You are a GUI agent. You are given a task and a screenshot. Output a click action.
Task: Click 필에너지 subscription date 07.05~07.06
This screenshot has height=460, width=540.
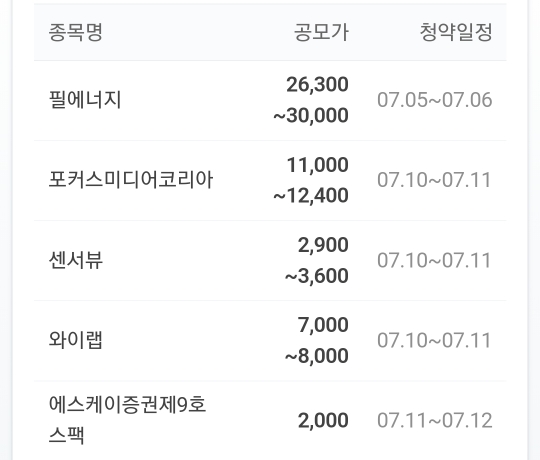click(435, 100)
